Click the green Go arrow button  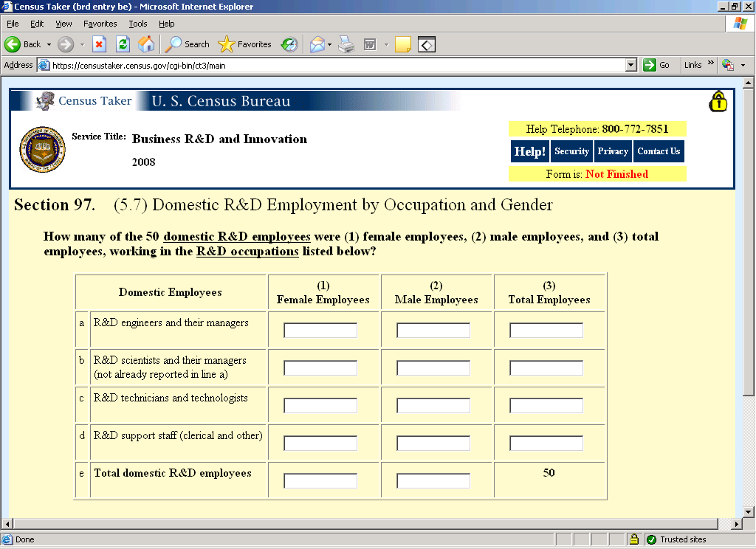(650, 65)
